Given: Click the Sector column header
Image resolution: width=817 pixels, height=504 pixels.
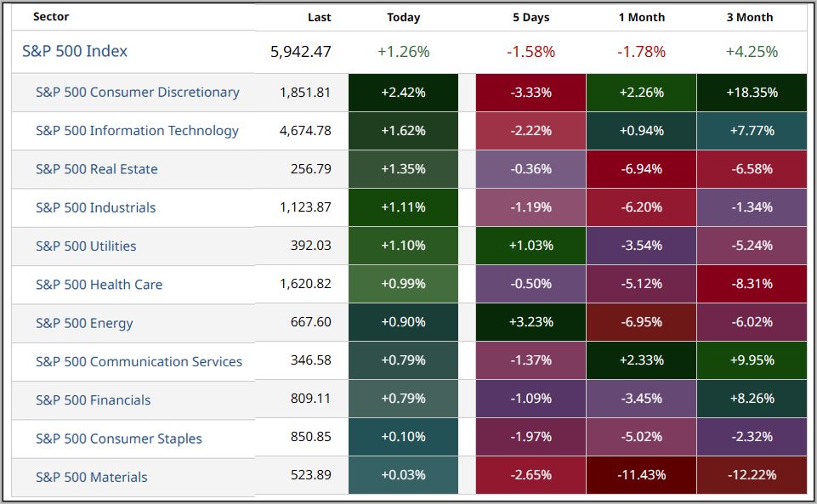Looking at the screenshot, I should 51,17.
